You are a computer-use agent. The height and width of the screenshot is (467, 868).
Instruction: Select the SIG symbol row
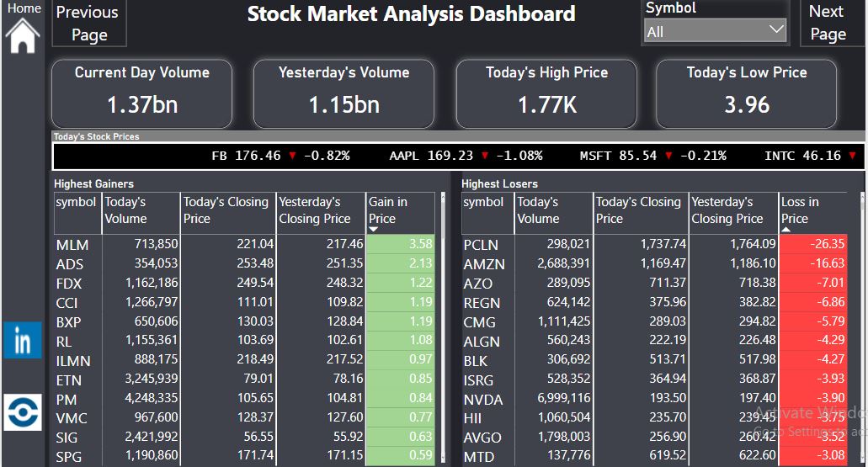tap(244, 437)
